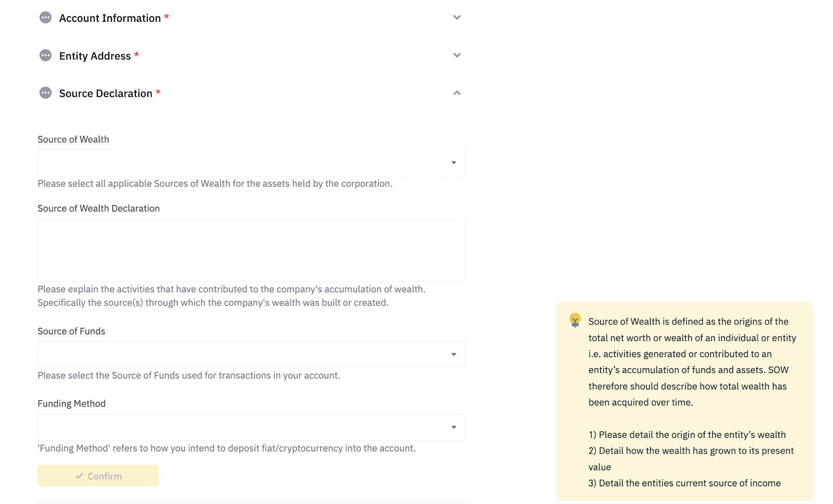
Task: Click the Confirm button
Action: (98, 476)
